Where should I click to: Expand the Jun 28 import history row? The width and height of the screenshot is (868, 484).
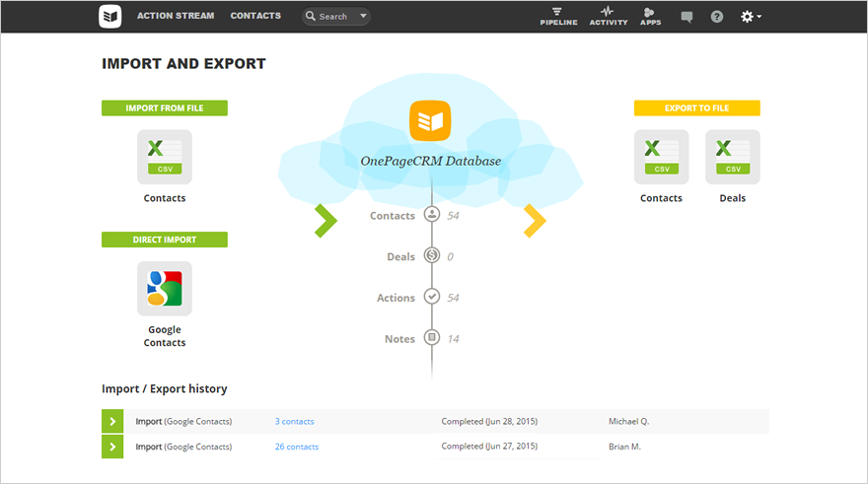coord(112,422)
